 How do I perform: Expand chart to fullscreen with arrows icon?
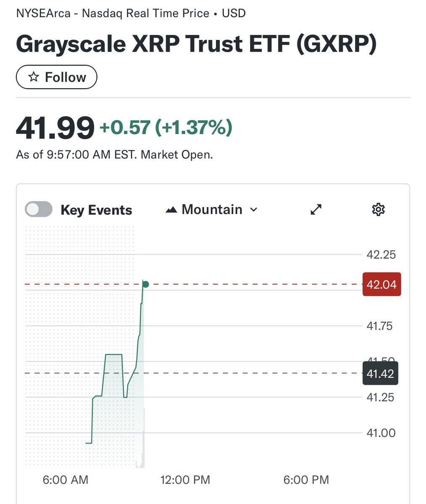pos(316,209)
